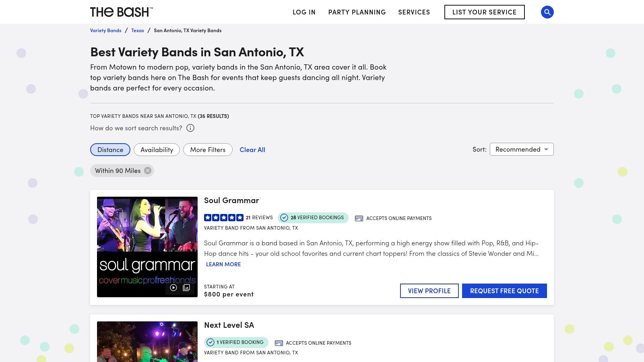This screenshot has height=362, width=644.
Task: Toggle the Availability filter
Action: click(157, 150)
